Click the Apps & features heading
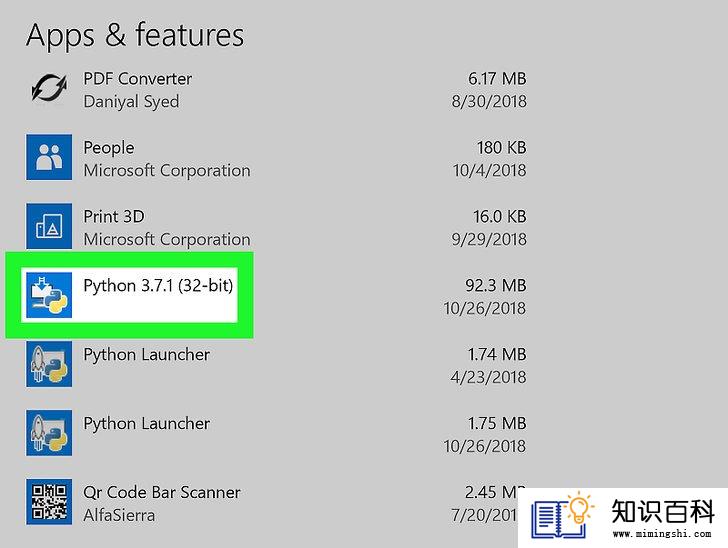This screenshot has height=548, width=728. coord(135,35)
